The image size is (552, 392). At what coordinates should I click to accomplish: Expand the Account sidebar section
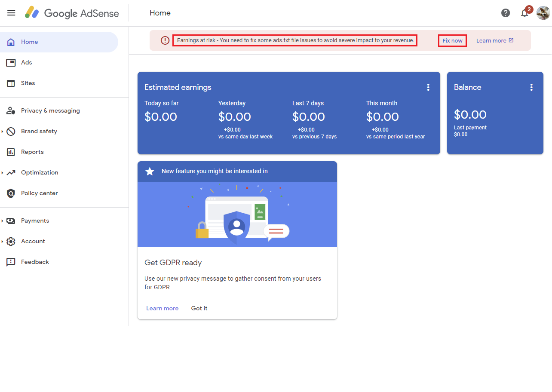pos(33,241)
